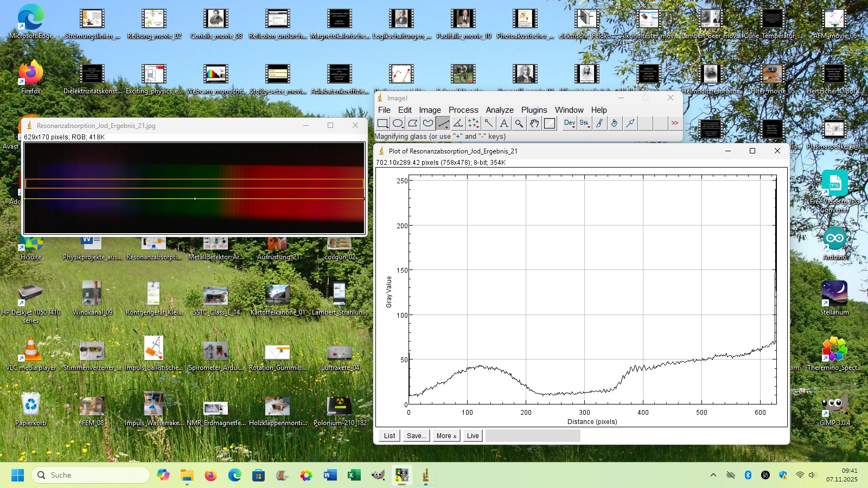Viewport: 868px width, 488px height.
Task: Open the Stk stacks menu dropdown
Action: pos(584,124)
